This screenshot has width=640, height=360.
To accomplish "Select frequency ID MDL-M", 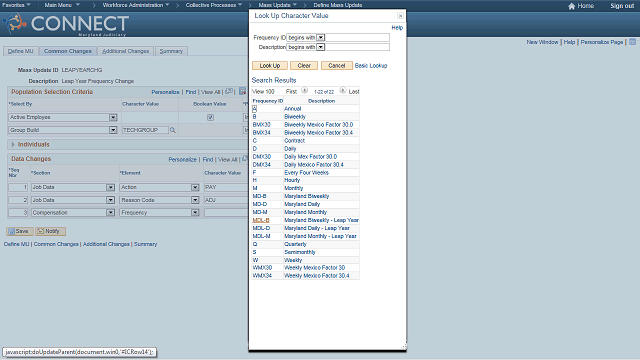I will click(261, 236).
